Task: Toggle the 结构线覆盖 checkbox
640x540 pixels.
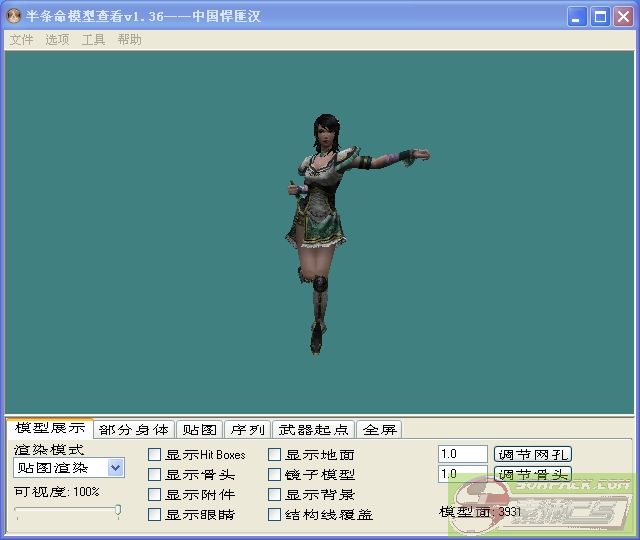Action: click(x=275, y=515)
